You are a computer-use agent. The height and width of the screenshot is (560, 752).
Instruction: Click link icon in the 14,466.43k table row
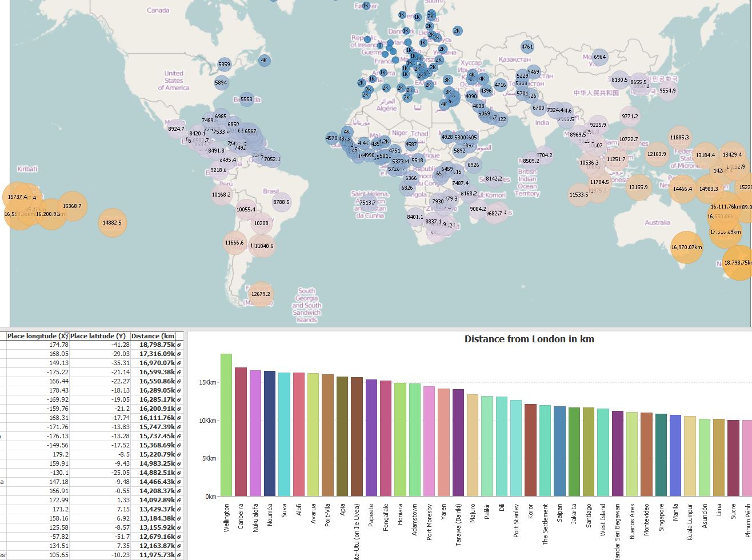(x=179, y=482)
